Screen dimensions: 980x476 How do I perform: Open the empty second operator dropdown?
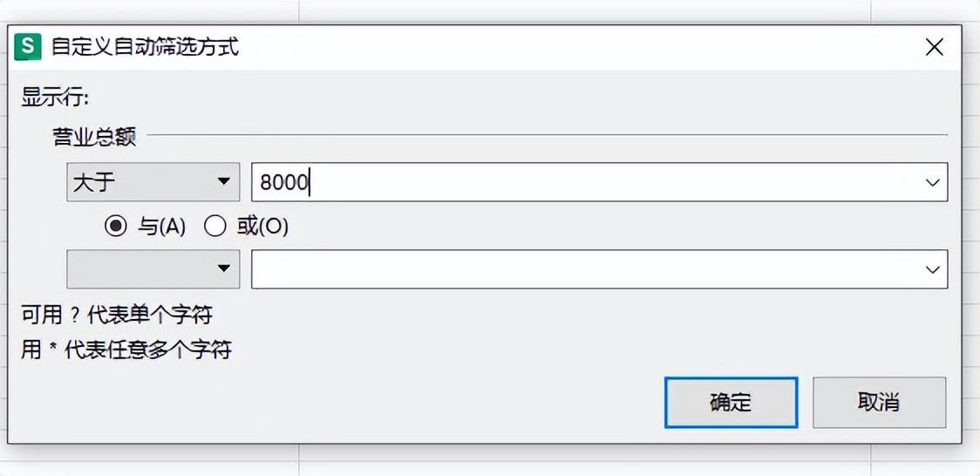coord(153,269)
